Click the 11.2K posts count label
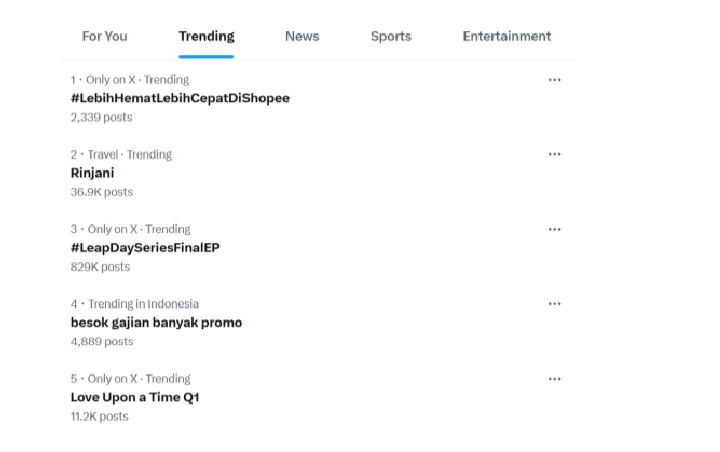The height and width of the screenshot is (452, 720). (x=100, y=416)
